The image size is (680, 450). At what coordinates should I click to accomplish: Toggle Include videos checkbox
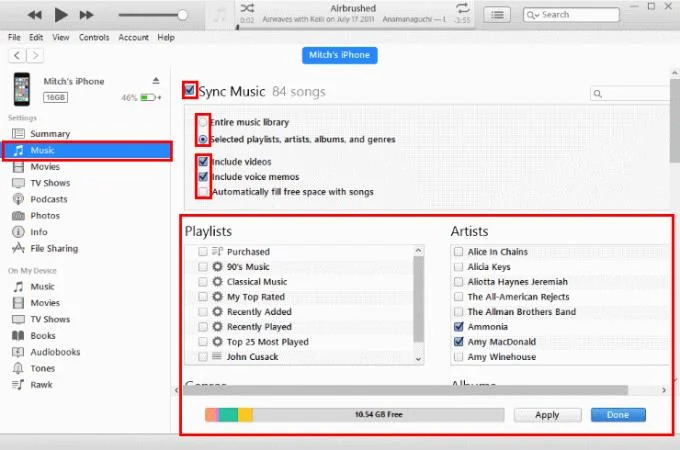pyautogui.click(x=203, y=162)
